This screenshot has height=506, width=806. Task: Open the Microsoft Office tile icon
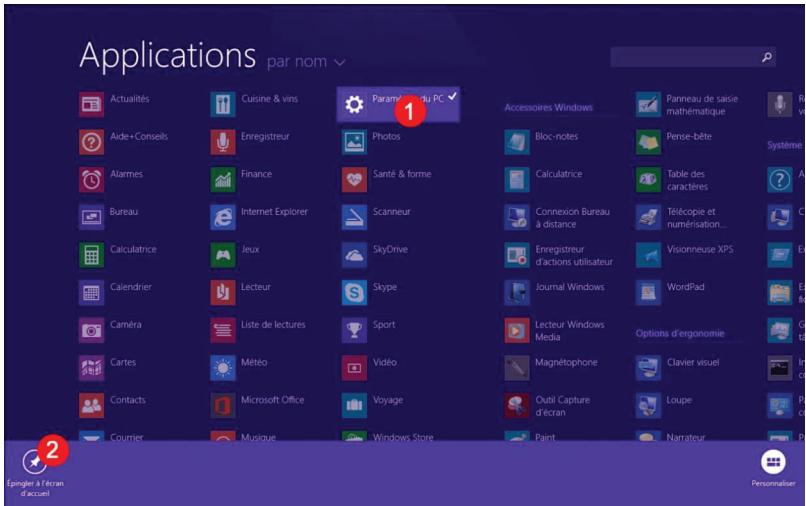(223, 405)
